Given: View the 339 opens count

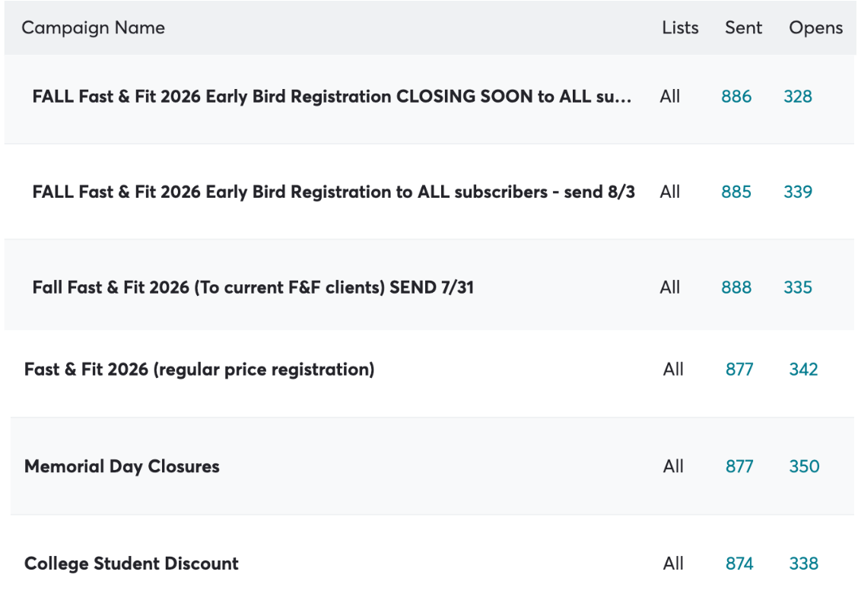Looking at the screenshot, I should [x=798, y=192].
